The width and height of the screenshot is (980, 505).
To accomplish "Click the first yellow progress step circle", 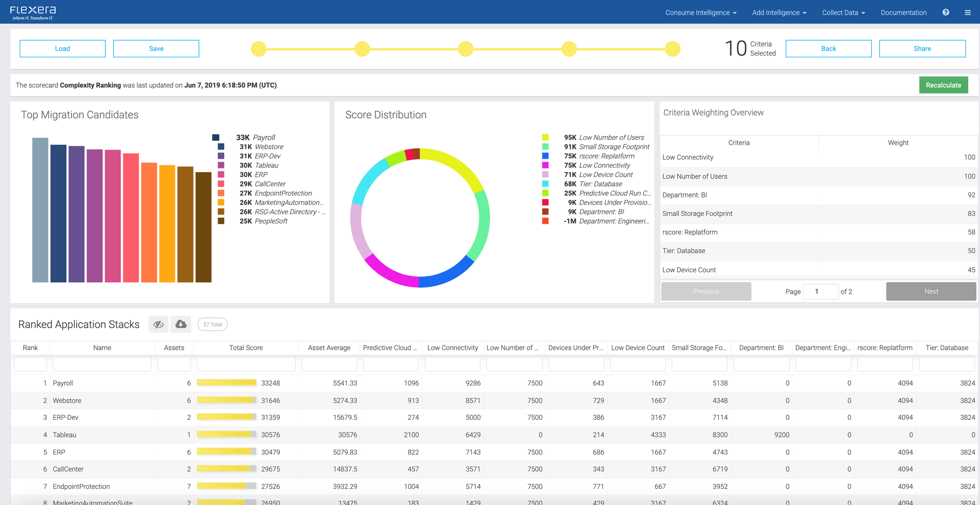I will pos(259,49).
